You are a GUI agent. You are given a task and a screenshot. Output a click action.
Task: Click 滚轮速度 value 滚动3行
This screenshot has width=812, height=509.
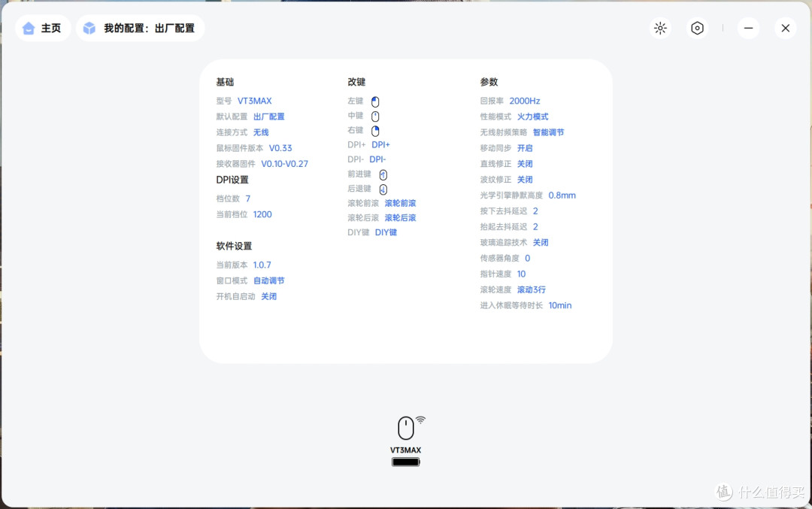point(532,290)
